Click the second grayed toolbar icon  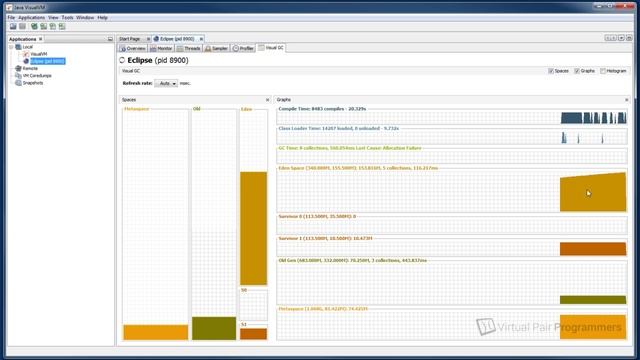tap(22, 27)
